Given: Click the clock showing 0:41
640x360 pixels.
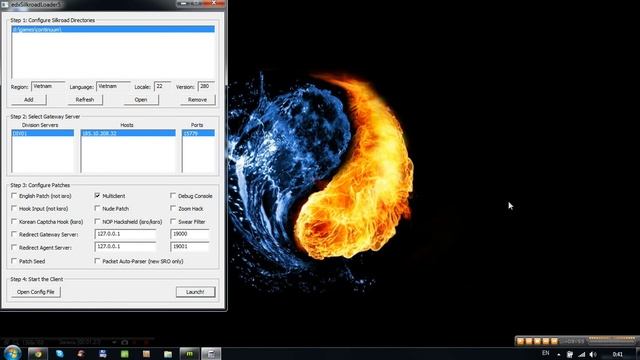Looking at the screenshot, I should tap(618, 354).
